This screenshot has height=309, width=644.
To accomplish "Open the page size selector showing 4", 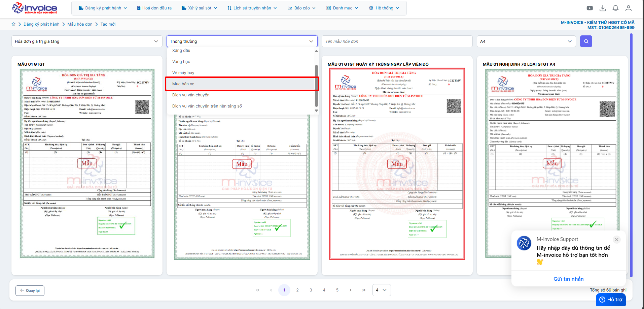I will coord(381,290).
